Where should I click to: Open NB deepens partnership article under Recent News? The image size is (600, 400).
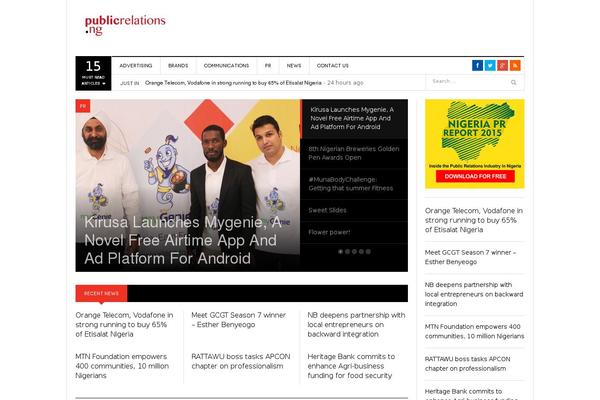tap(356, 325)
